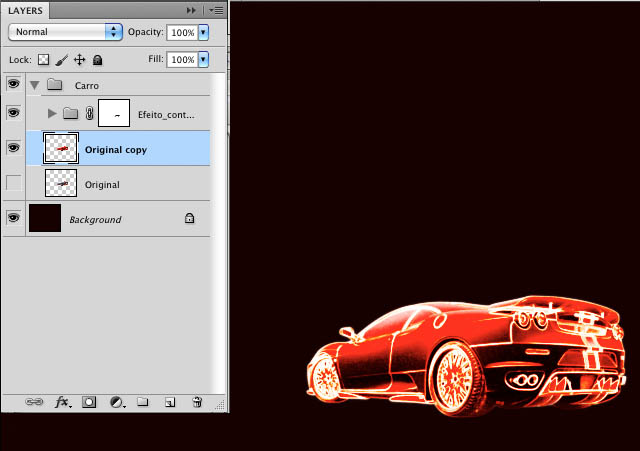Open the Layers panel options menu
Viewport: 640px width, 451px height.
click(215, 8)
